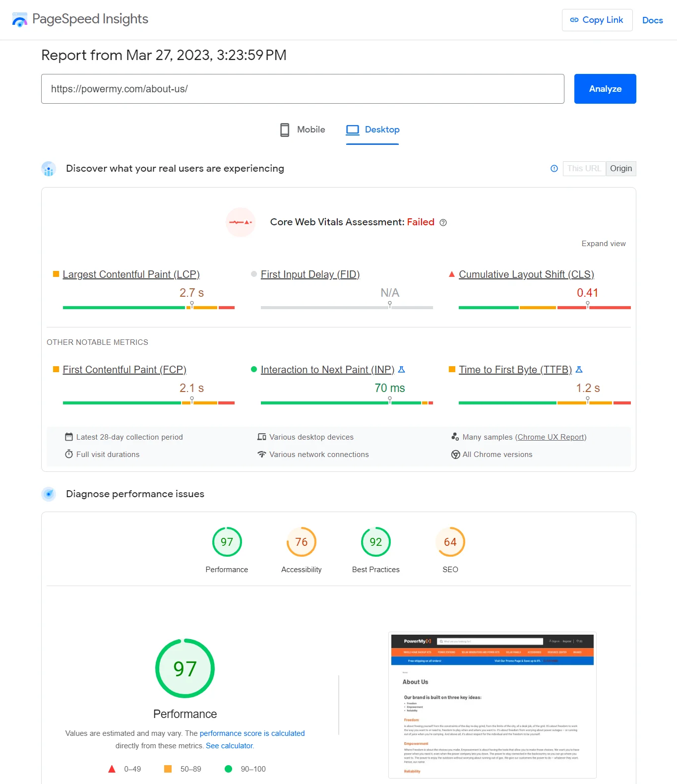Click the wifi icon for network connections
Screen dimensions: 677x784
point(262,455)
